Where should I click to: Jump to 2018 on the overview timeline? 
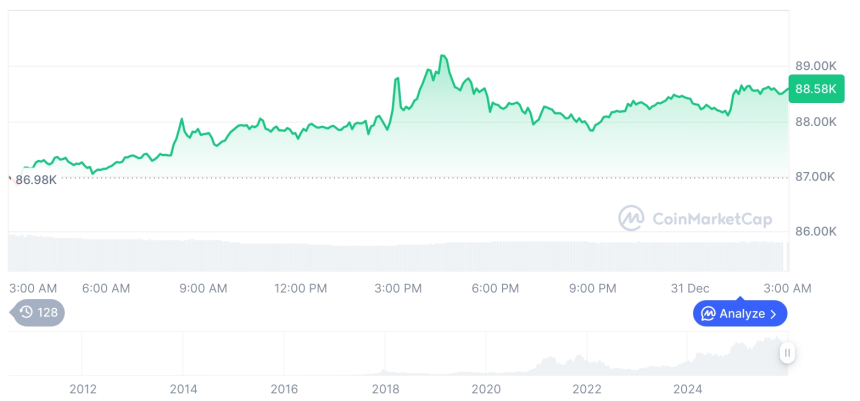pos(385,388)
